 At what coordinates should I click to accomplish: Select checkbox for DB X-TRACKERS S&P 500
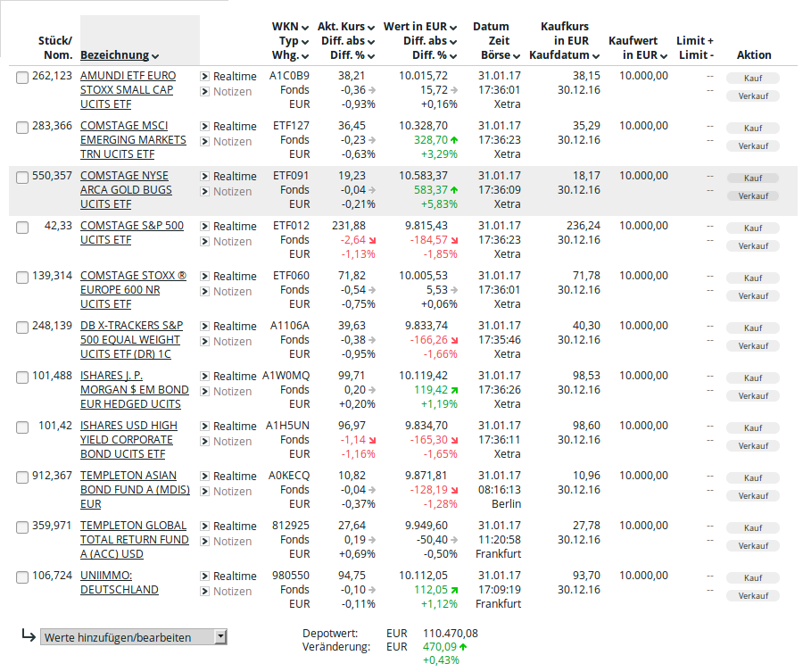point(22,328)
